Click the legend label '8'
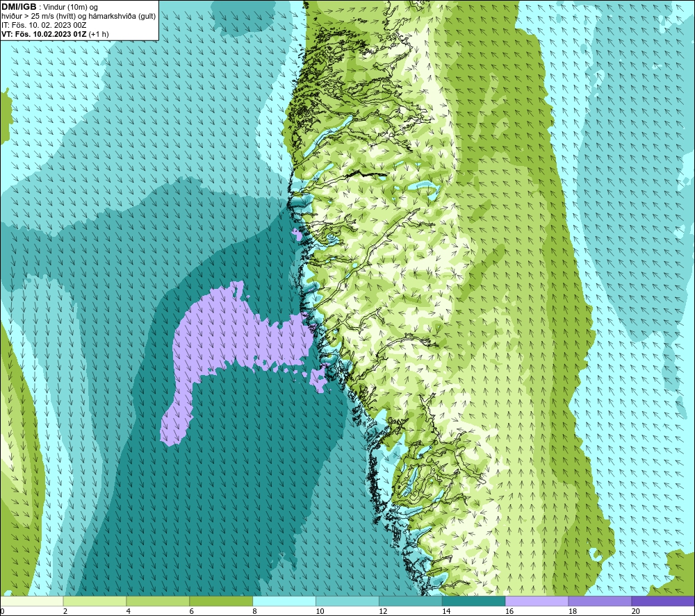 tap(254, 611)
